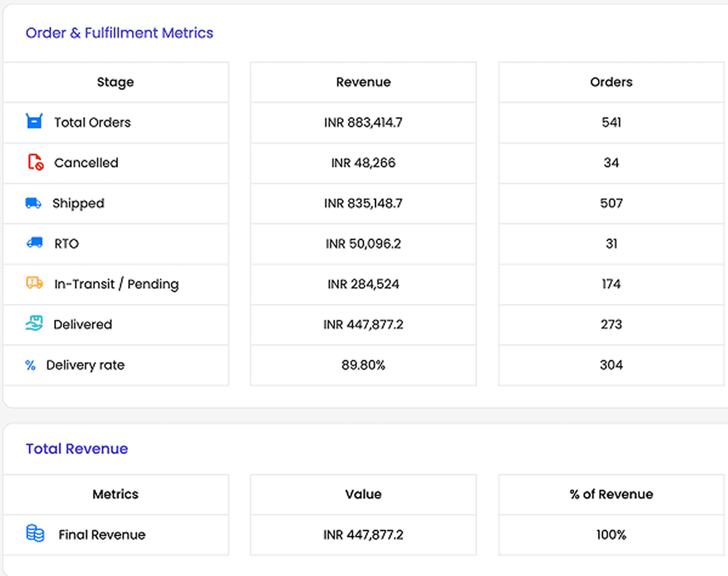Click the Final Revenue label
The image size is (728, 576).
[x=102, y=535]
